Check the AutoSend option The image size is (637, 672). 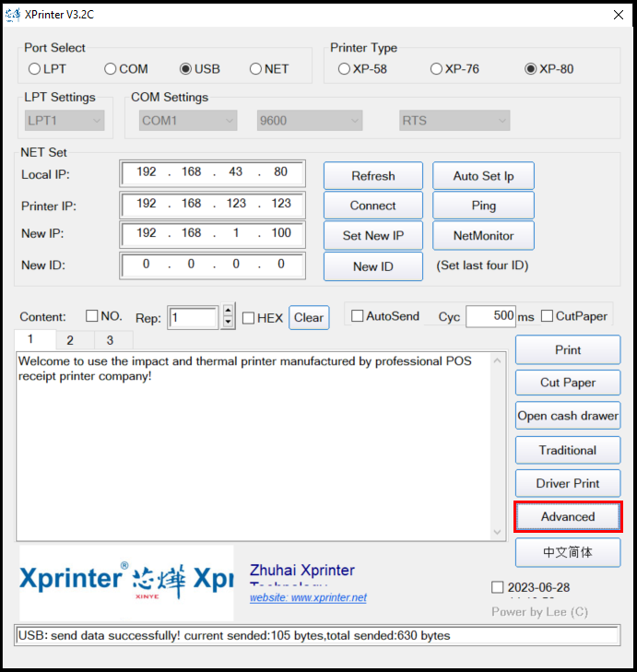(x=358, y=316)
